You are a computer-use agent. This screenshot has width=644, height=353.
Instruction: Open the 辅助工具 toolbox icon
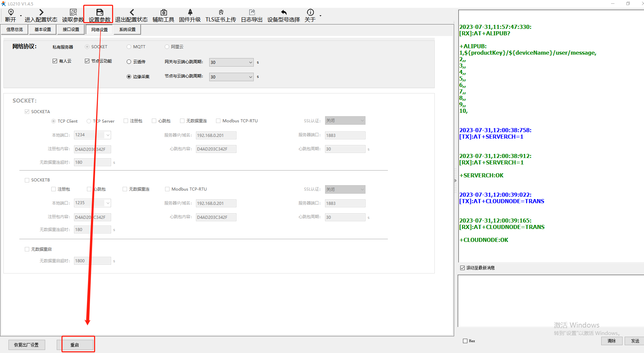click(x=163, y=12)
